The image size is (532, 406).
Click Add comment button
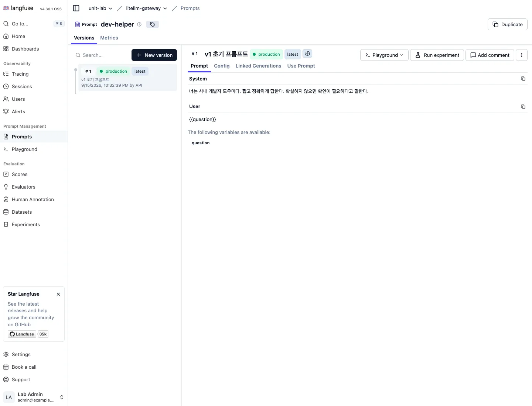pyautogui.click(x=490, y=55)
